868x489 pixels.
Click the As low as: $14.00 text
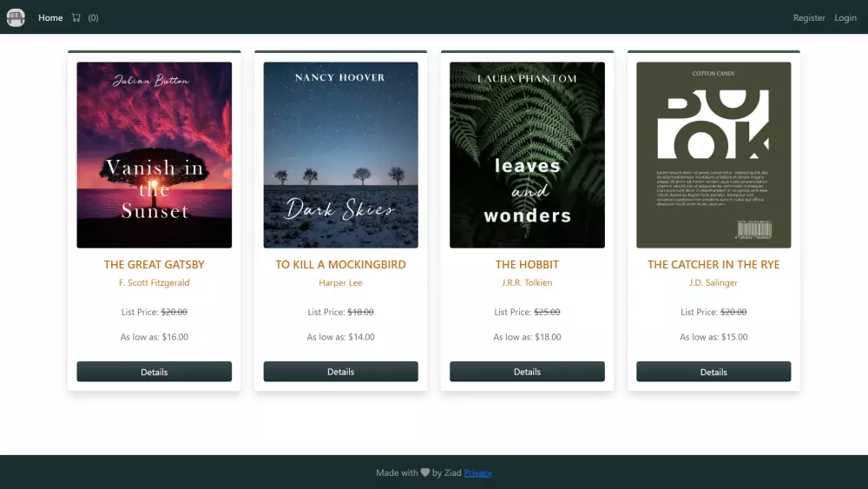click(x=340, y=337)
